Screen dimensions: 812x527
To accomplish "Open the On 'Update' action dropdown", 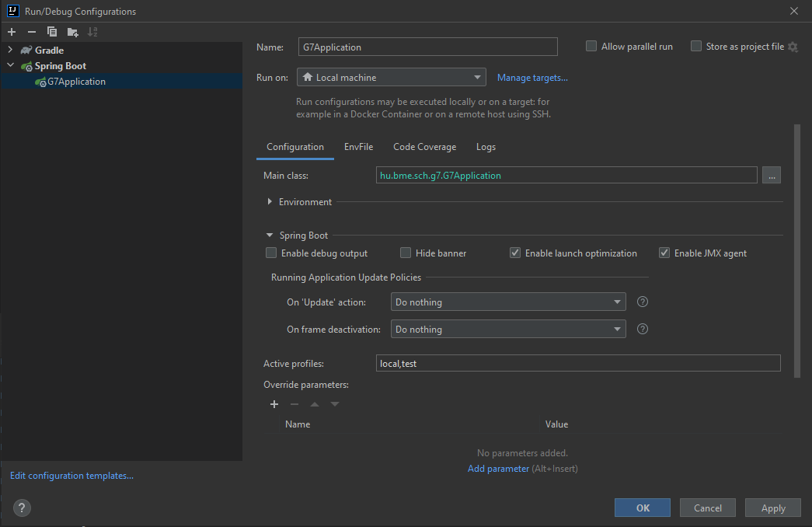I will (508, 302).
